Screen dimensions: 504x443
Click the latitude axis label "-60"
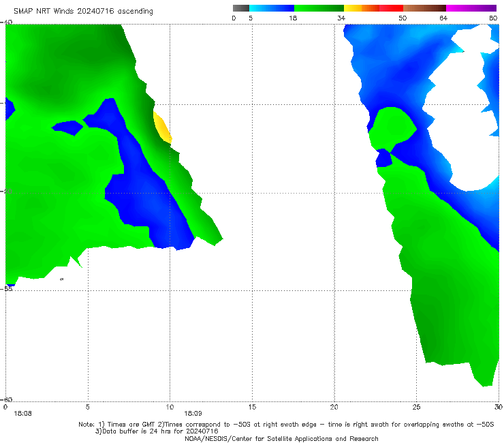pyautogui.click(x=7, y=399)
